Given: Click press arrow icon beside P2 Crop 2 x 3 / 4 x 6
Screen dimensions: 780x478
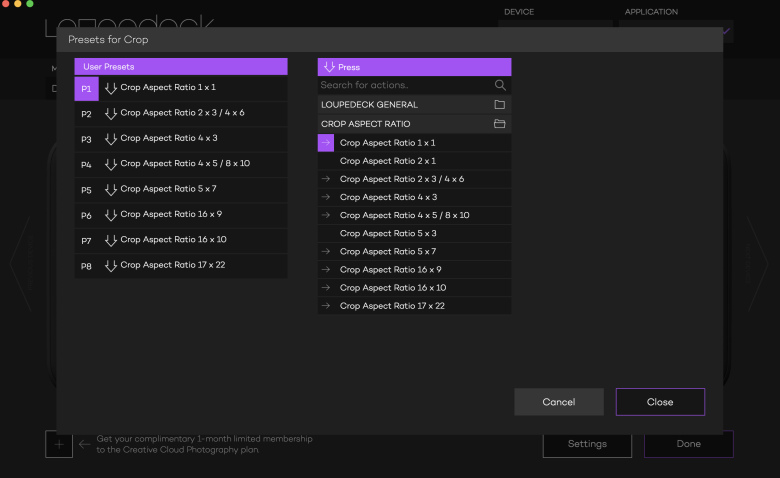Looking at the screenshot, I should click(111, 113).
